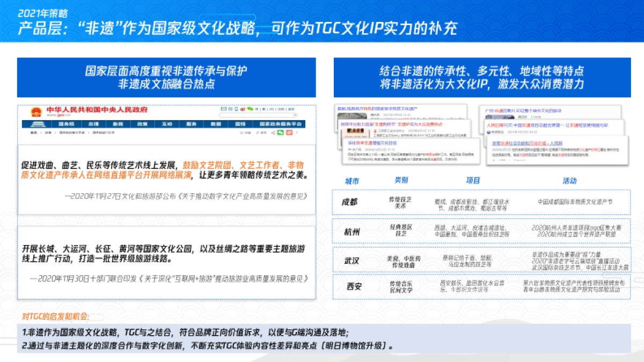Image resolution: width=644 pixels, height=362 pixels.
Task: Click the globe icon beside the mail icon
Action: pos(230,109)
